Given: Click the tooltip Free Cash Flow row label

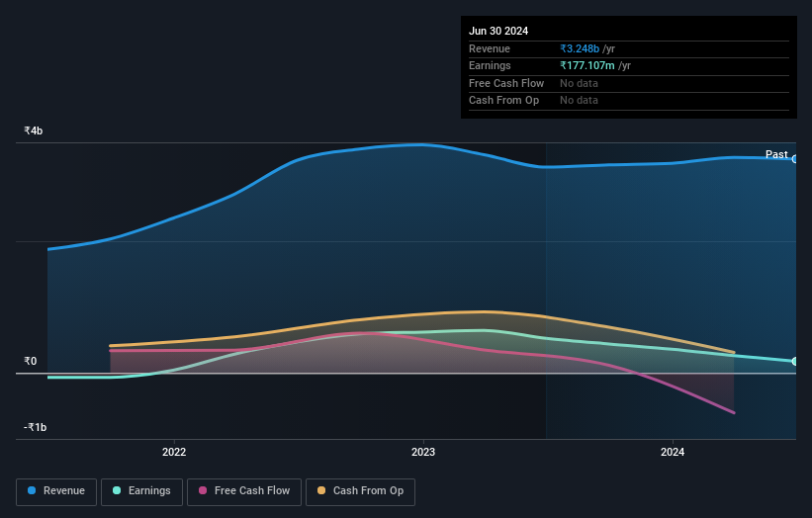Looking at the screenshot, I should pyautogui.click(x=506, y=83).
